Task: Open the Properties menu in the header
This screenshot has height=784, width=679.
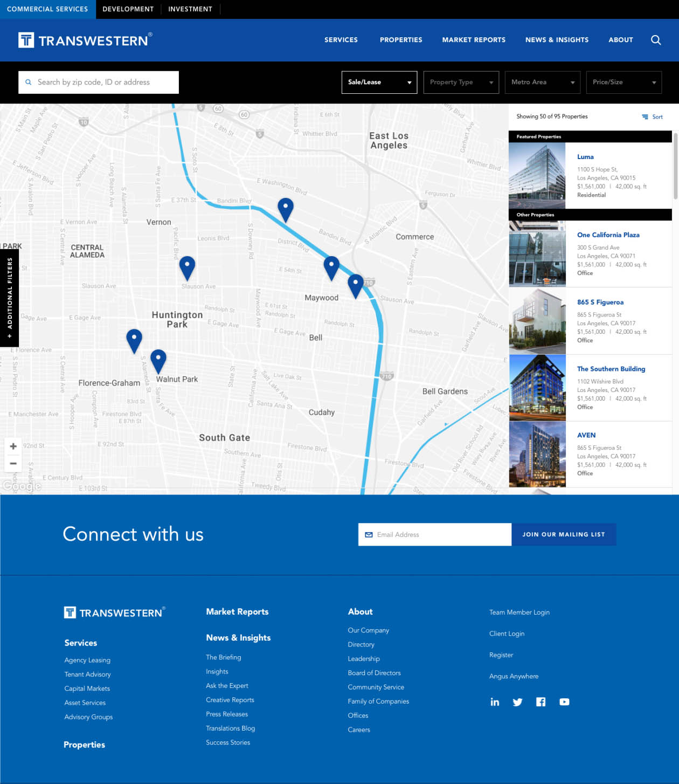Action: click(401, 40)
